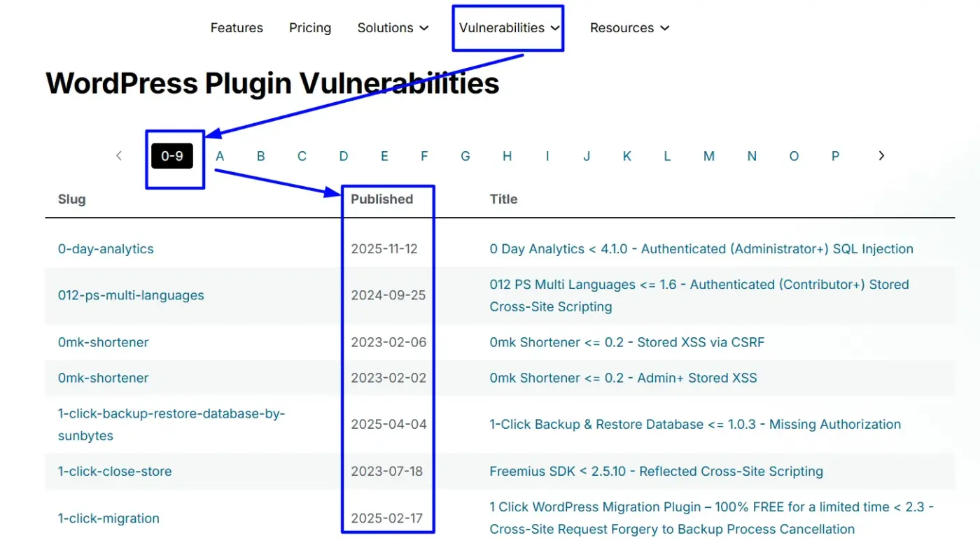Filter plugins by letter A
The height and width of the screenshot is (545, 980).
pos(220,156)
